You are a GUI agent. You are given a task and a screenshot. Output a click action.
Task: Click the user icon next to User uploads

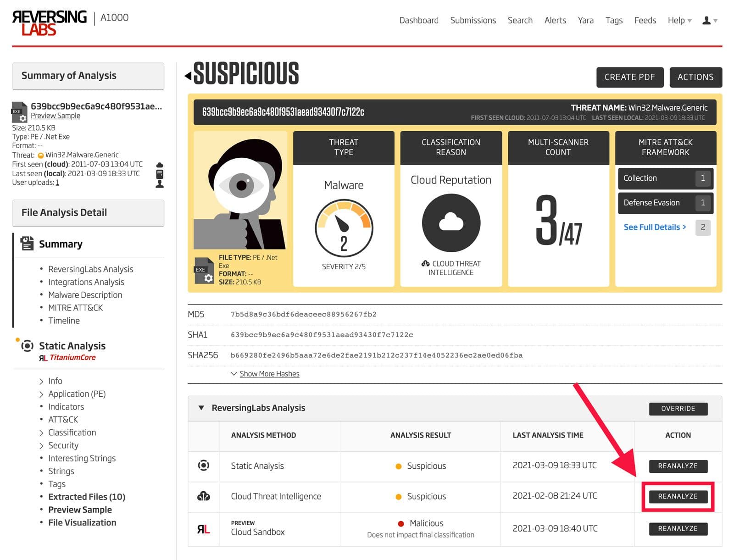[160, 183]
